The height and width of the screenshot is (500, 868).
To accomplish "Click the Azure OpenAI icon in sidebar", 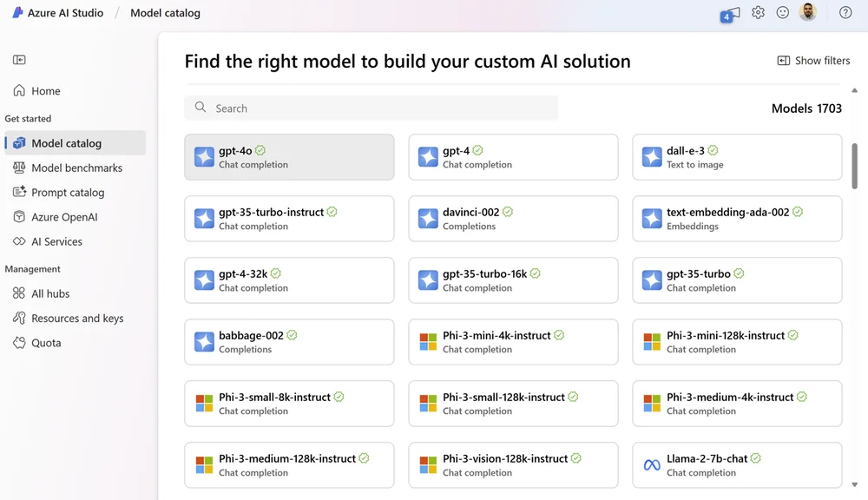I will [19, 216].
